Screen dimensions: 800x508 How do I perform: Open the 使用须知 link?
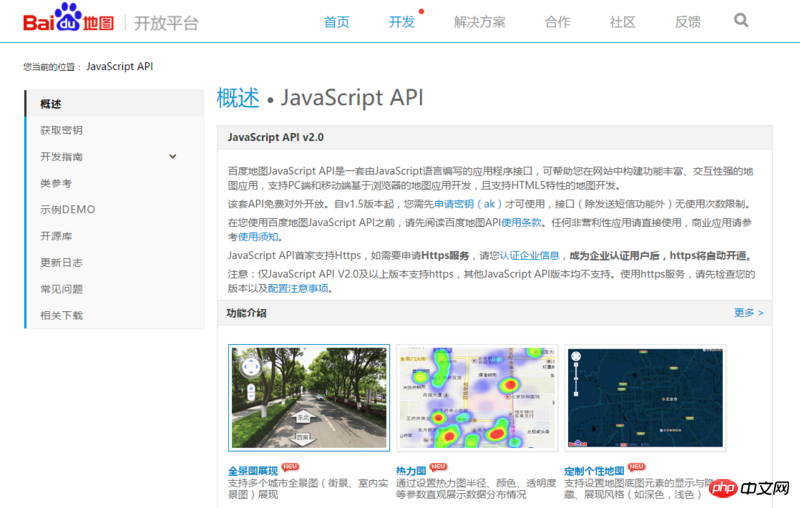tap(258, 237)
